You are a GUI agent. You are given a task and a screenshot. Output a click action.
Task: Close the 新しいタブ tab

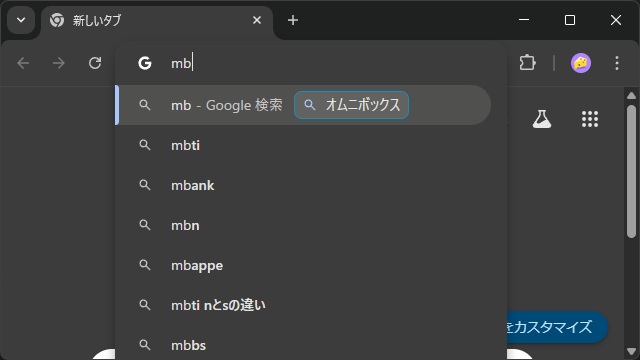click(x=257, y=20)
